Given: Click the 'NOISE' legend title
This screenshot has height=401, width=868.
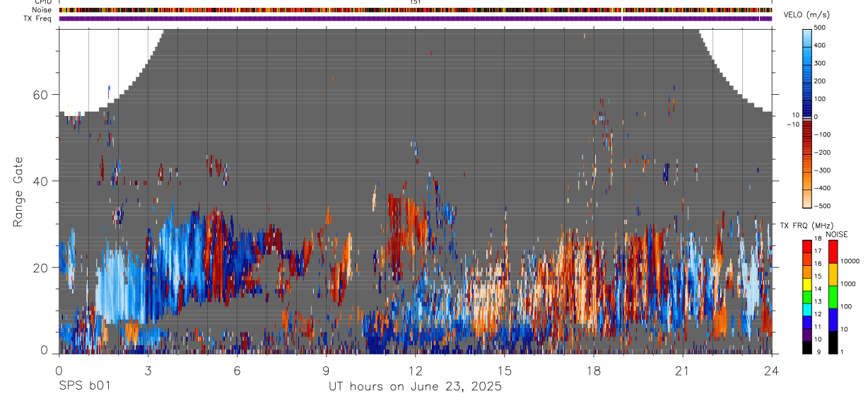Looking at the screenshot, I should click(836, 234).
